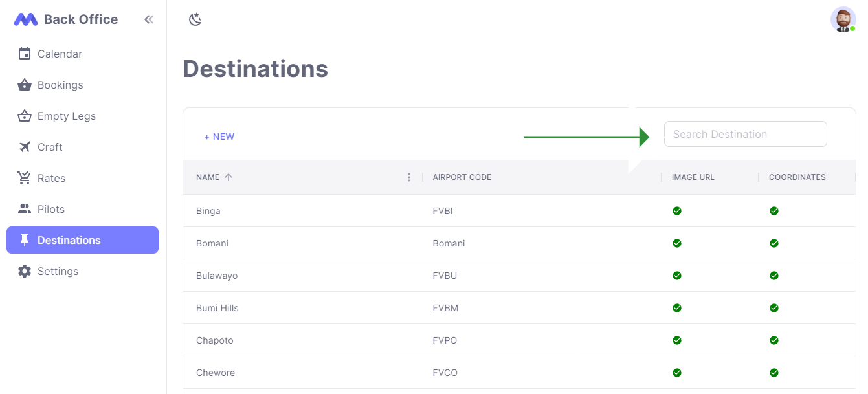The width and height of the screenshot is (868, 394).
Task: Open Craft via the airplane icon
Action: (x=24, y=147)
